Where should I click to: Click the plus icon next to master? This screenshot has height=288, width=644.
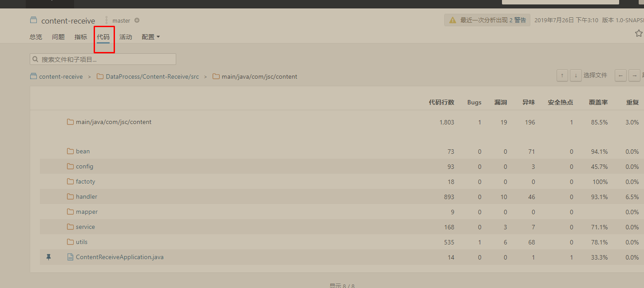137,20
